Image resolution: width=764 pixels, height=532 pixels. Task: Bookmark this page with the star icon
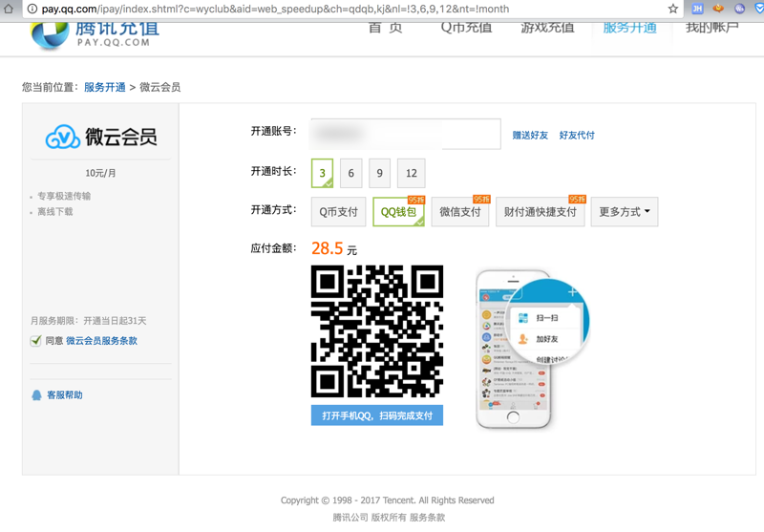673,9
